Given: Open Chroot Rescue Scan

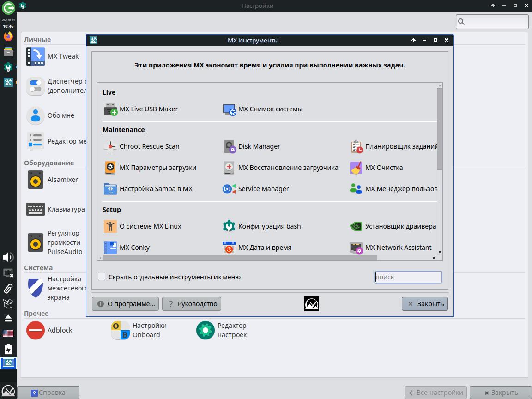Looking at the screenshot, I should [141, 146].
